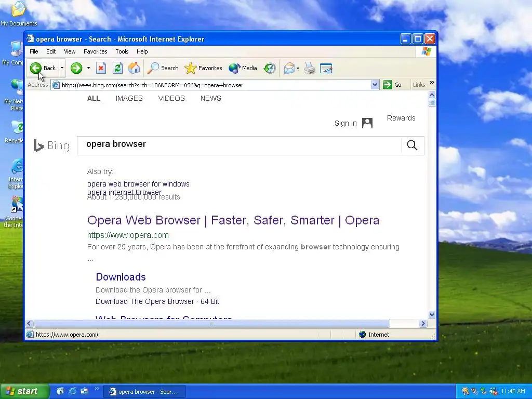Open the Mail button dropdown arrow
This screenshot has height=399, width=532.
pyautogui.click(x=298, y=68)
